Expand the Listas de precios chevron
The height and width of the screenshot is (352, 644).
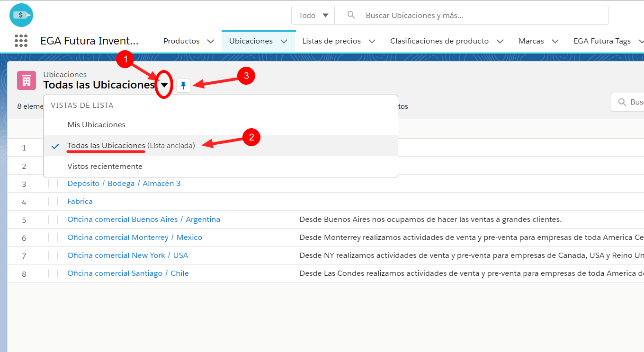(372, 41)
